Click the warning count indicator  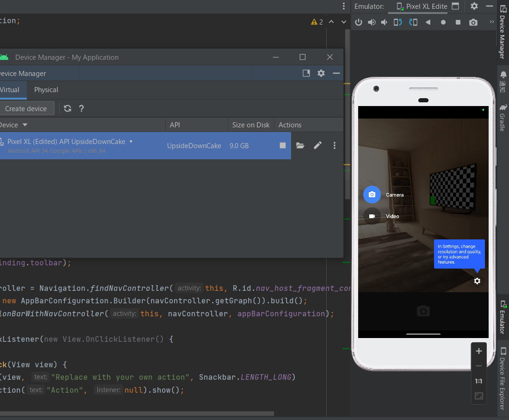317,22
